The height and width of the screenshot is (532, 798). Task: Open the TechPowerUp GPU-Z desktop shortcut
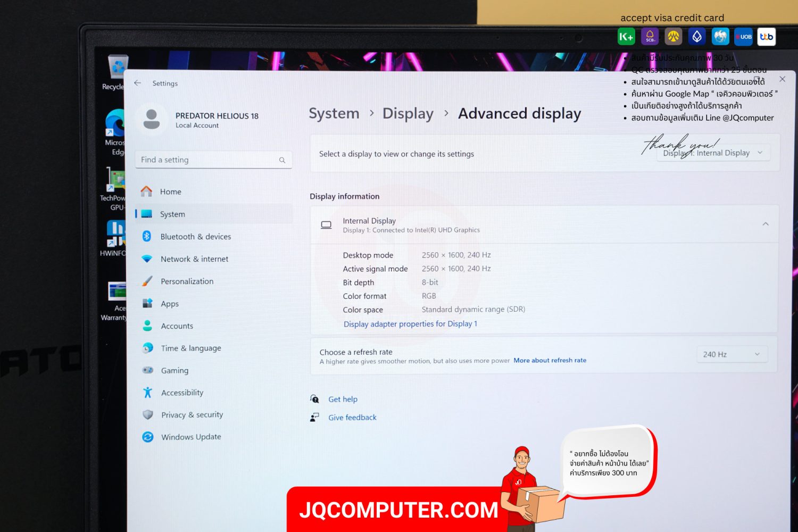pos(113,189)
